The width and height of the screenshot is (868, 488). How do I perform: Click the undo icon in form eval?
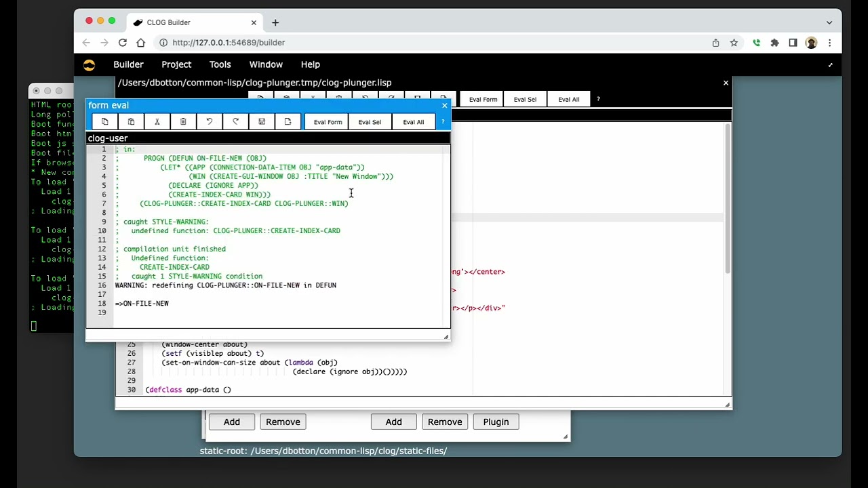click(209, 122)
